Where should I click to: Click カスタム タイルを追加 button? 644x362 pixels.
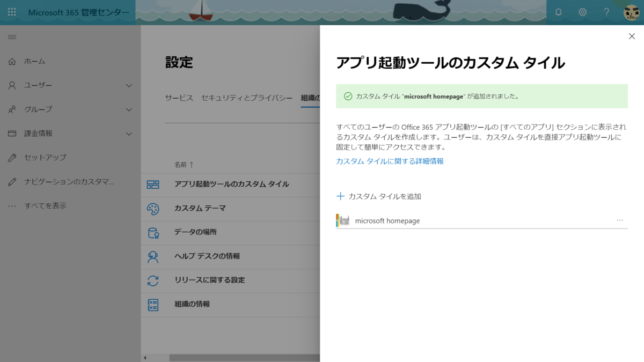click(x=378, y=196)
